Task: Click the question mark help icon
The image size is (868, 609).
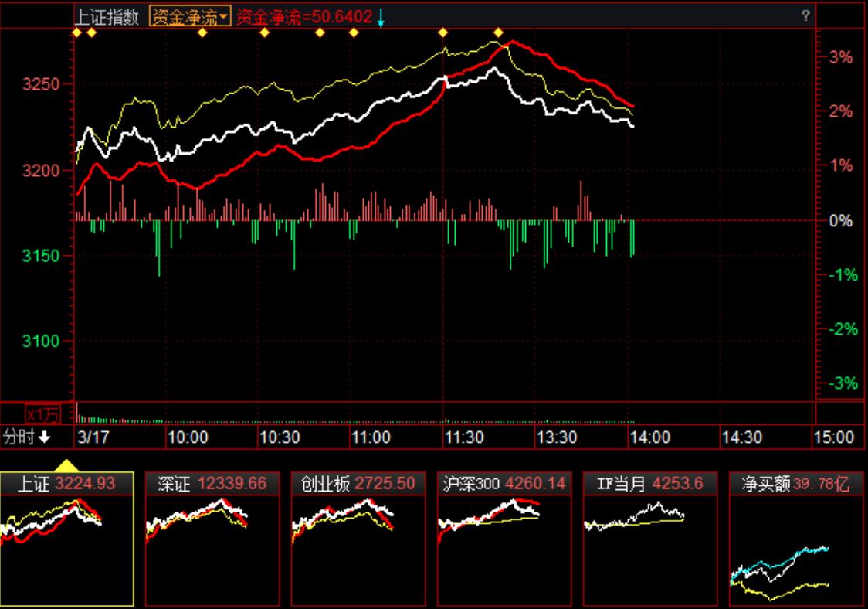Action: tap(805, 15)
